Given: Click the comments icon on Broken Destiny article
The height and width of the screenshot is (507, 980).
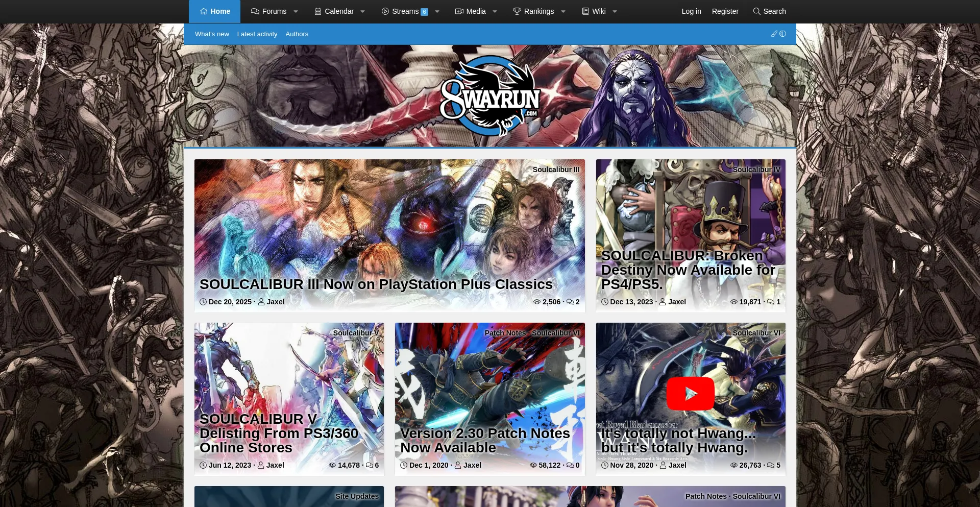Looking at the screenshot, I should [771, 302].
